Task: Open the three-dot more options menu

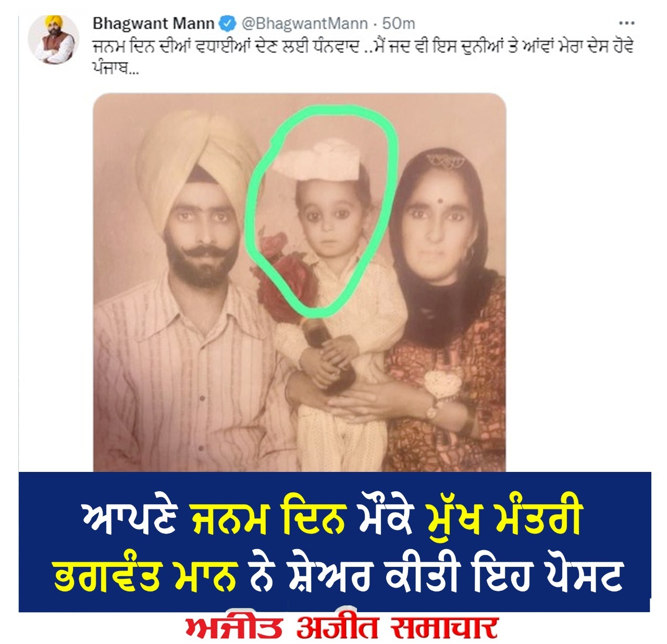Action: [626, 23]
